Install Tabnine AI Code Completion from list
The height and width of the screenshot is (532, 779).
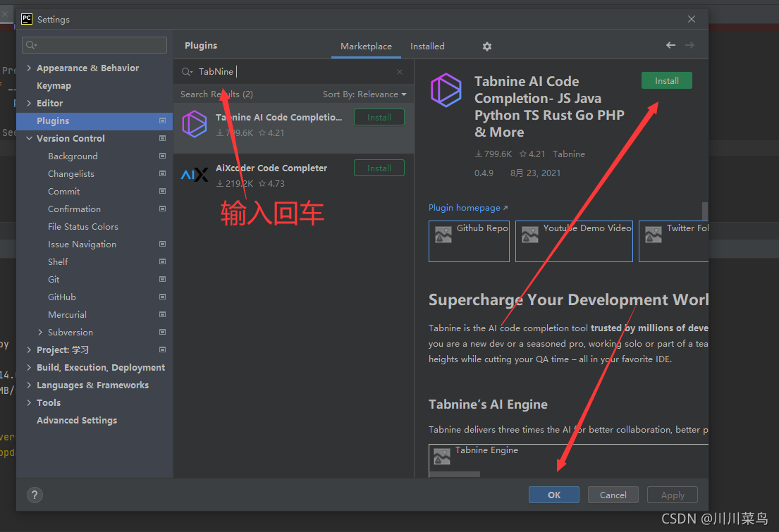379,118
